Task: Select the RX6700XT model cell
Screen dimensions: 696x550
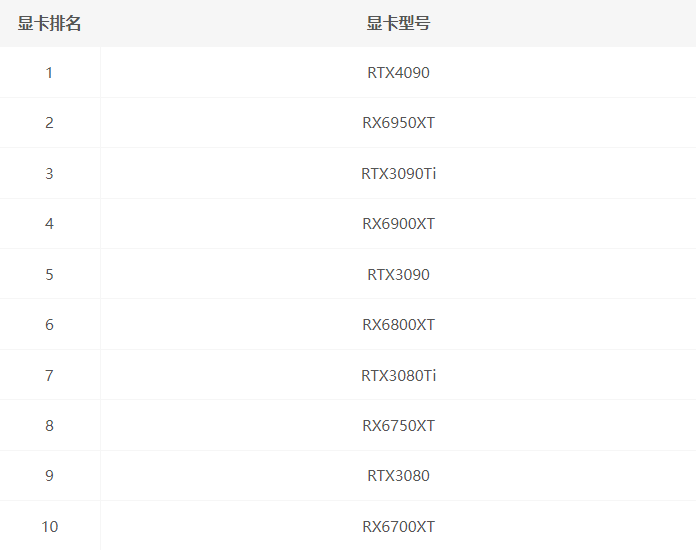Action: tap(398, 526)
